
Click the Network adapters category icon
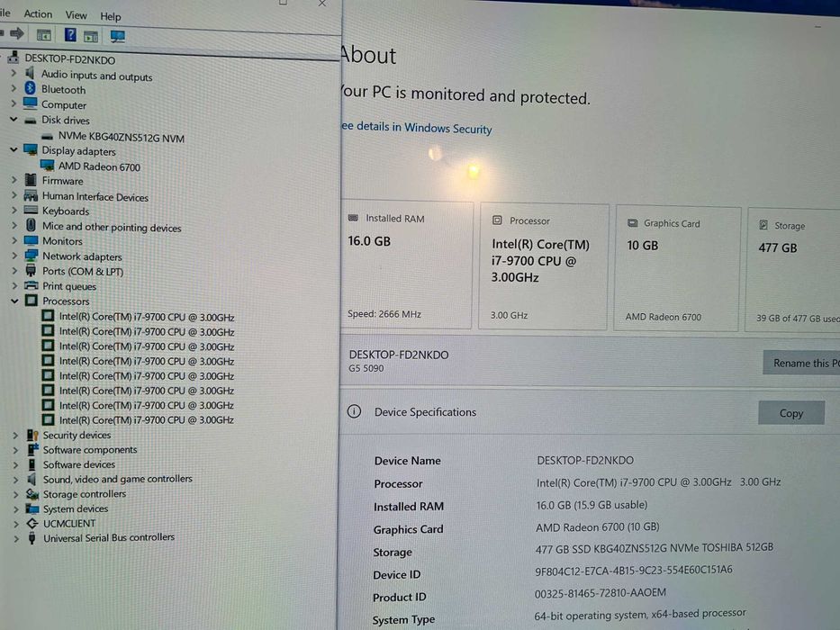pyautogui.click(x=32, y=256)
